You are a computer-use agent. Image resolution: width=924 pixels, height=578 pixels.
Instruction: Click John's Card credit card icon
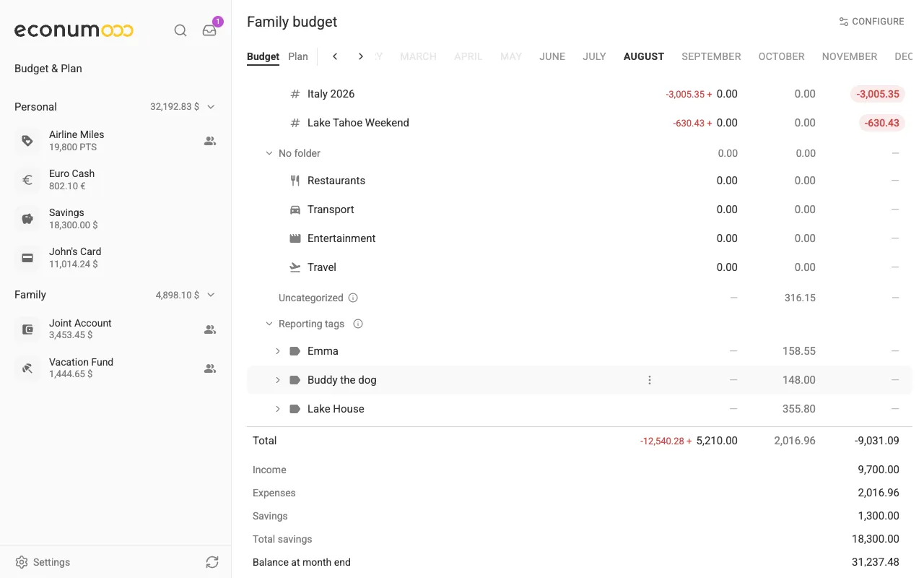pyautogui.click(x=27, y=258)
